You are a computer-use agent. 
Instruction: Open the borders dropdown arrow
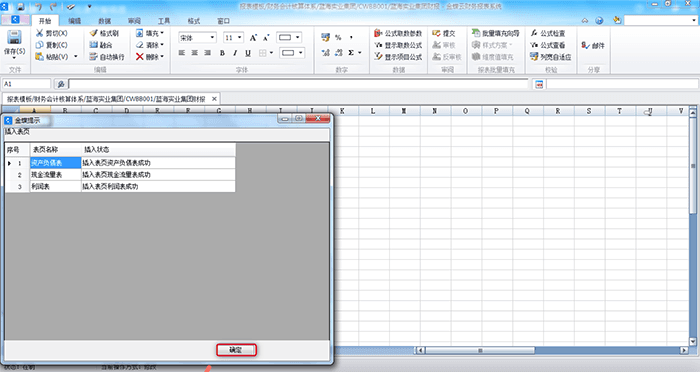coord(271,53)
